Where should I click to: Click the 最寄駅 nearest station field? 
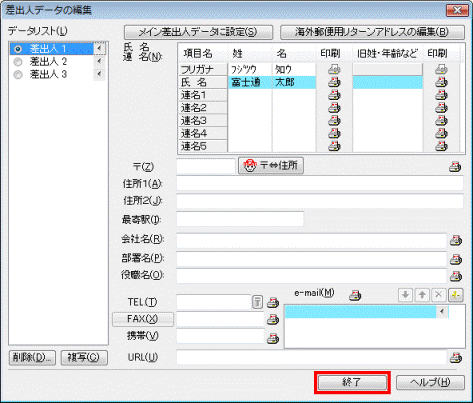click(240, 219)
